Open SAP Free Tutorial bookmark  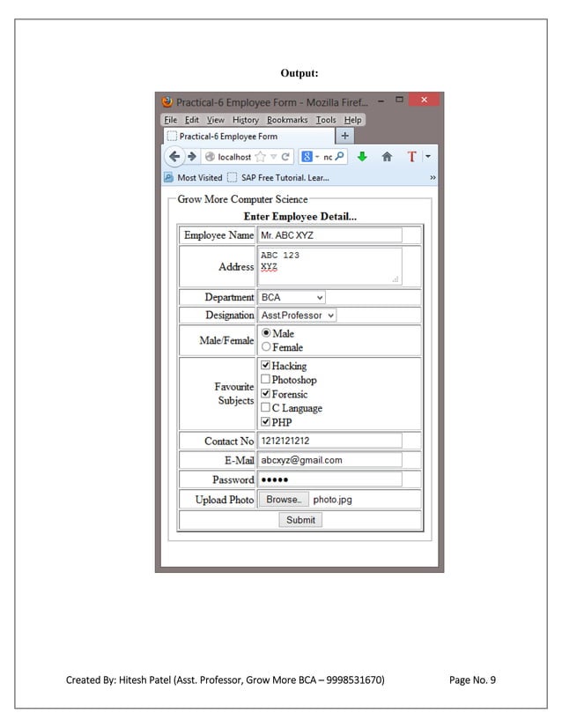pyautogui.click(x=279, y=177)
